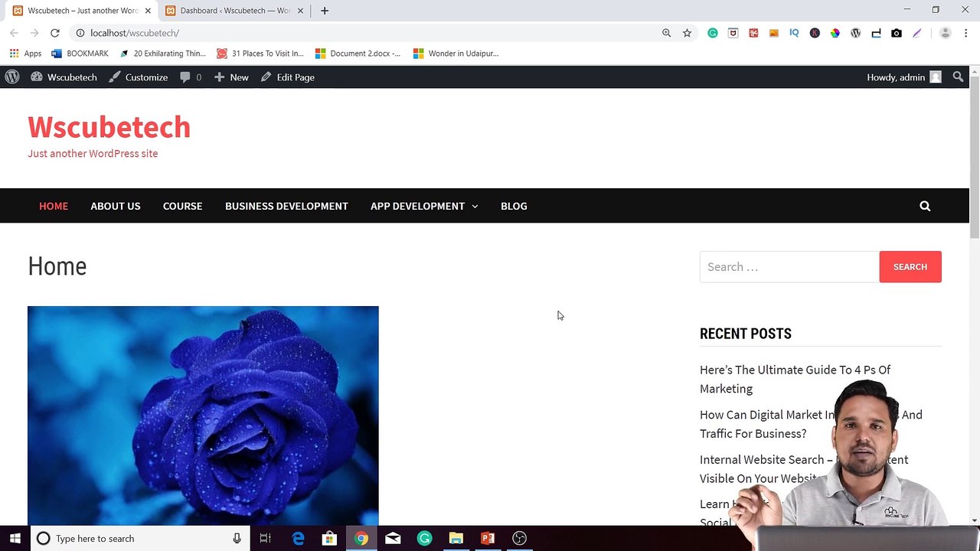The height and width of the screenshot is (551, 980).
Task: Click the camera extension icon in toolbar
Action: (897, 33)
